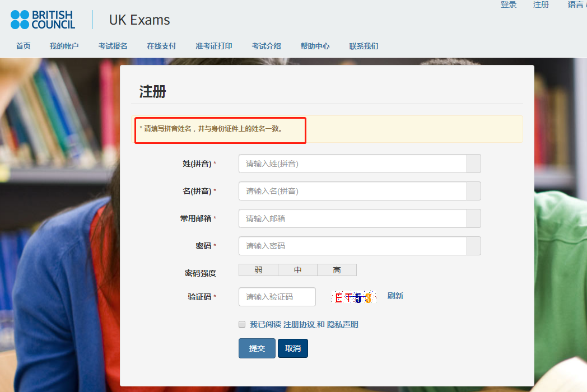
Task: Click the captcha verification image
Action: tap(353, 297)
